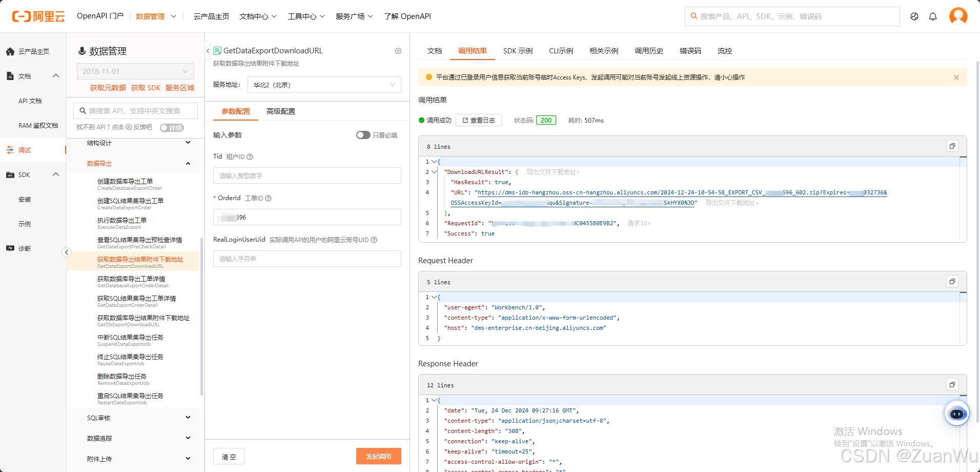Click the search magnifier icon in header
980x472 pixels.
click(x=693, y=16)
